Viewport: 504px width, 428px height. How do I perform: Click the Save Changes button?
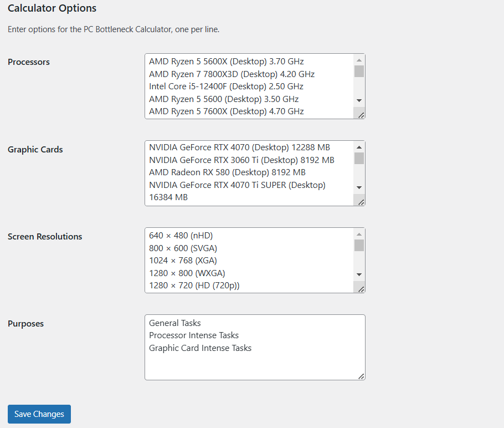[x=39, y=414]
